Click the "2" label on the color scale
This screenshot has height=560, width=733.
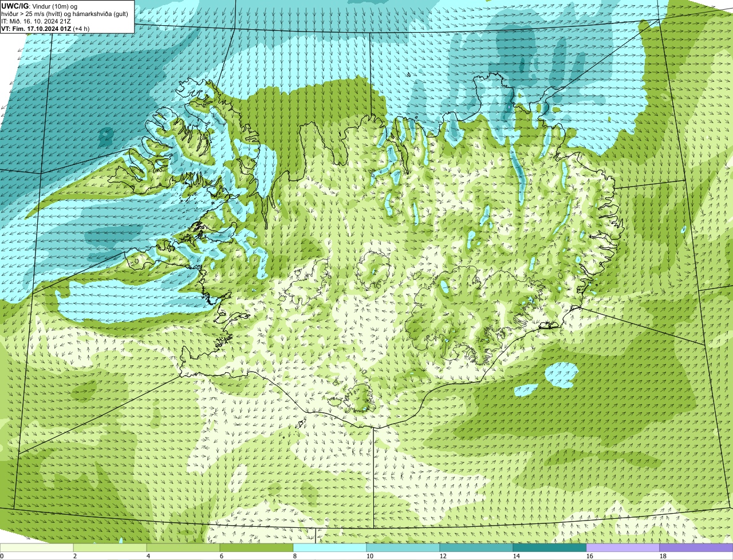(75, 556)
